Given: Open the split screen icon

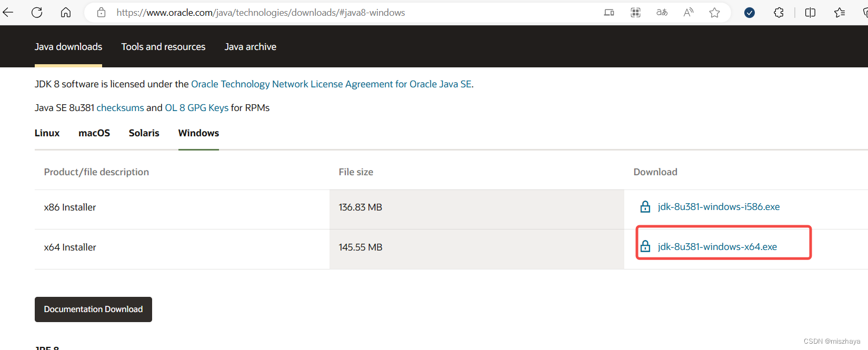Looking at the screenshot, I should tap(810, 13).
